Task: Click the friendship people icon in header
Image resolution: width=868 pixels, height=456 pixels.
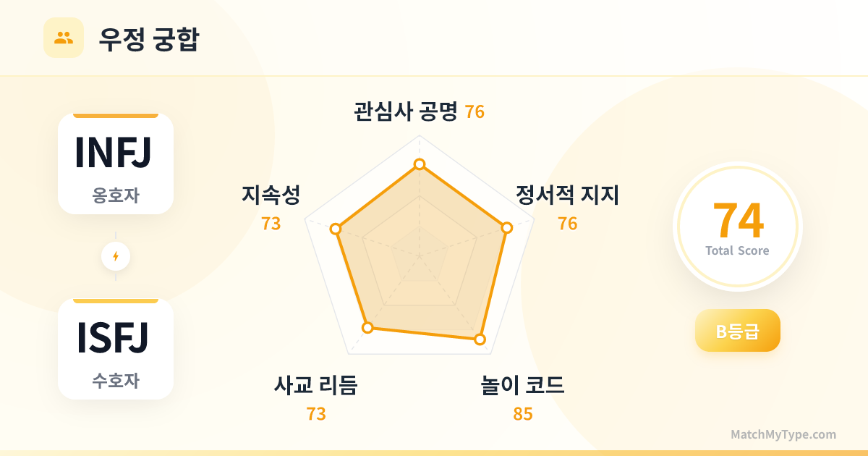Action: click(64, 38)
